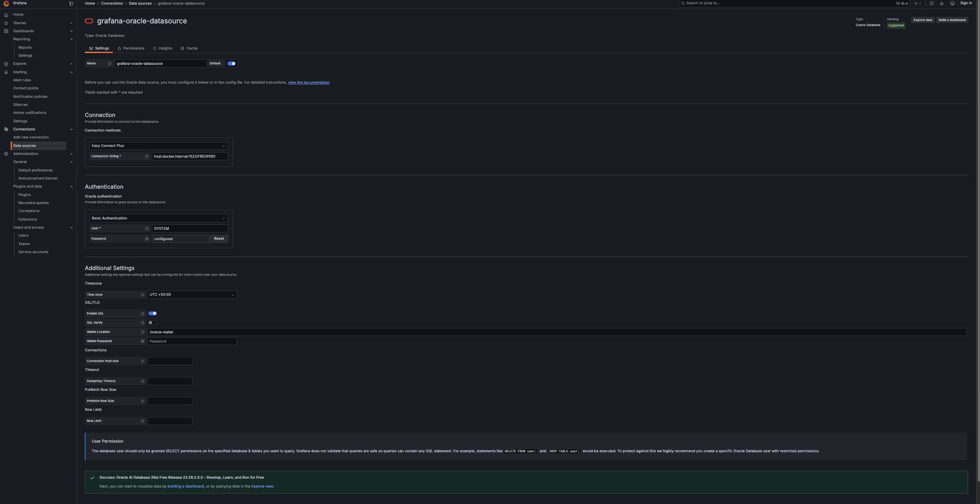Click the monitor icon beside Sign in
Image resolution: width=980 pixels, height=504 pixels.
tap(952, 3)
